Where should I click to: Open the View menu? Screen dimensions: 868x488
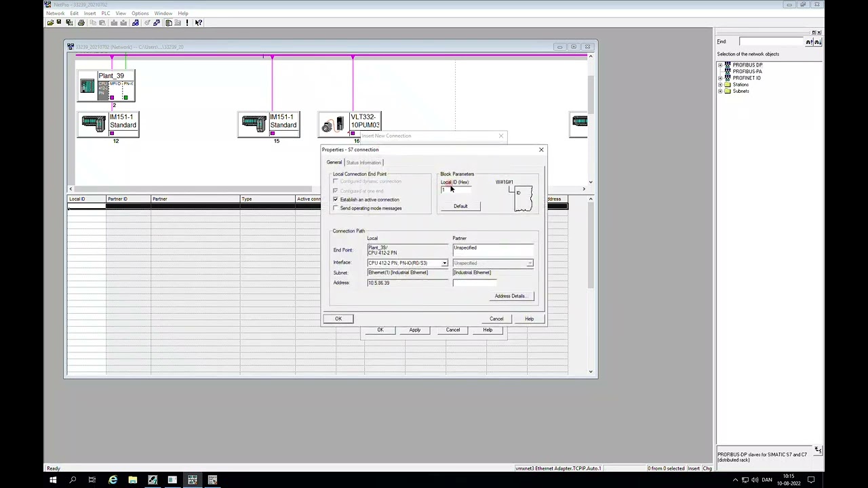[121, 14]
